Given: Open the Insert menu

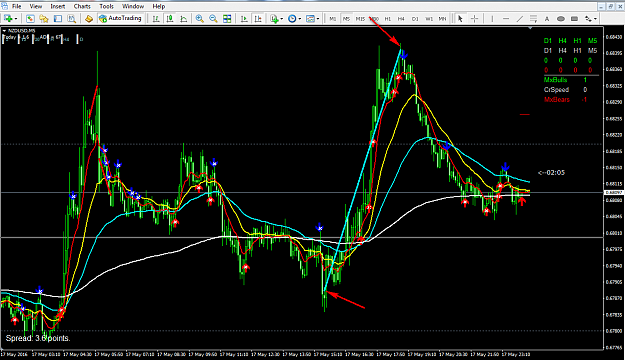Looking at the screenshot, I should (x=58, y=6).
